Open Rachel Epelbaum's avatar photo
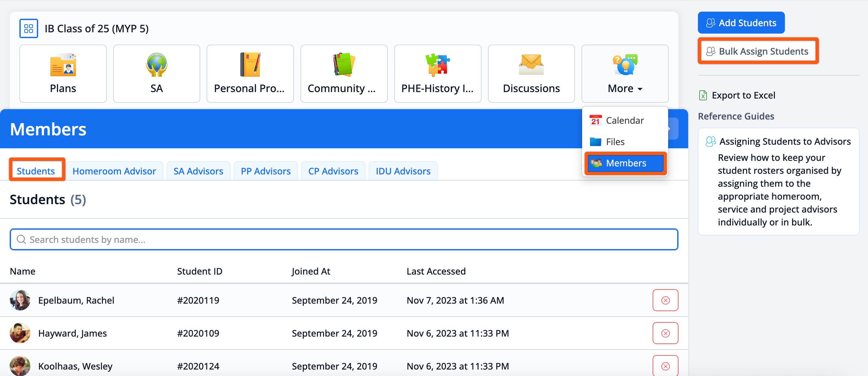Viewport: 868px width, 376px height. (20, 300)
